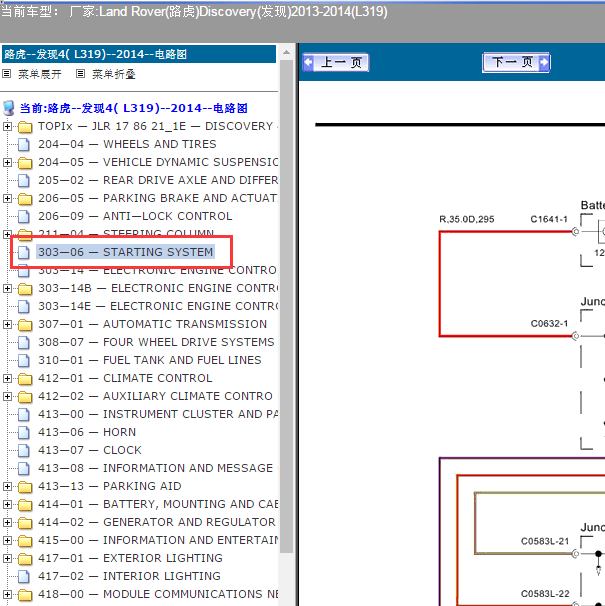Select 206-09 Anti-Lock Control entry
Image resolution: width=605 pixels, height=606 pixels.
pyautogui.click(x=135, y=216)
